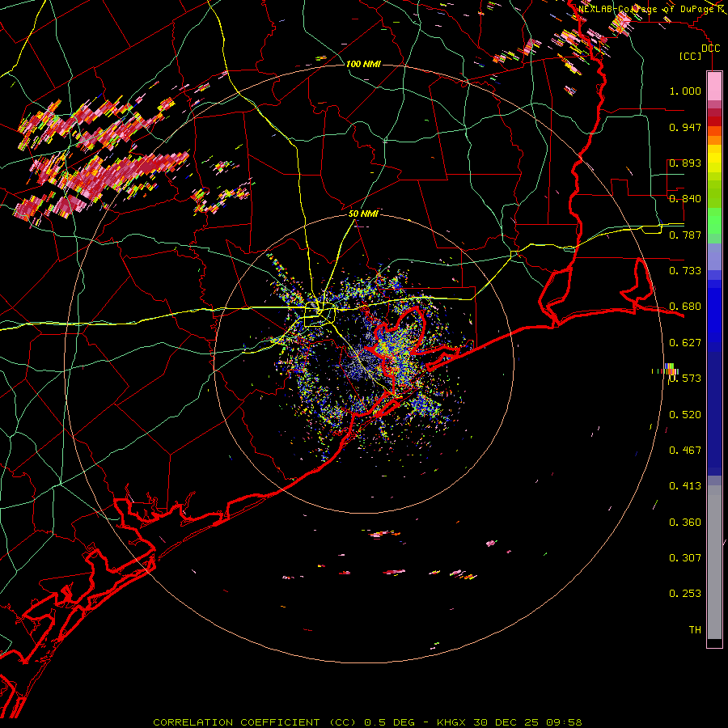
Task: Select the 0.253 scale value
Action: [685, 594]
